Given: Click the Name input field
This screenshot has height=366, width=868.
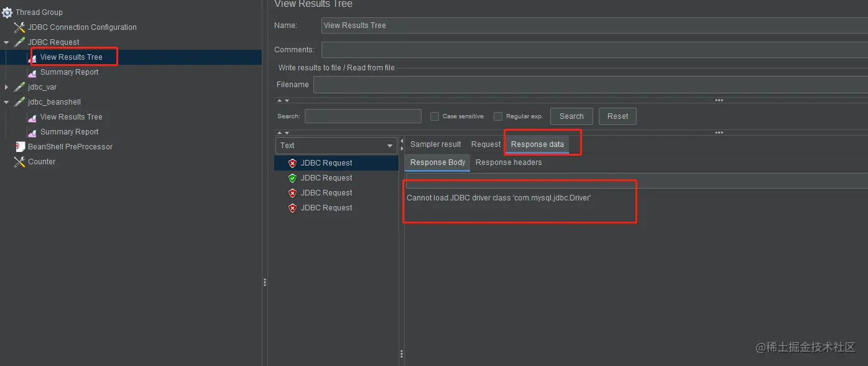Looking at the screenshot, I should (x=595, y=26).
